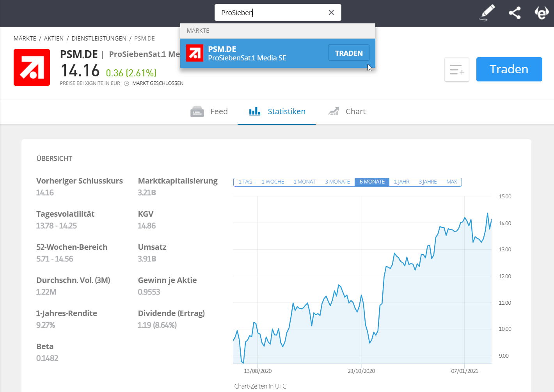The height and width of the screenshot is (392, 554).
Task: Select the 1 WOCHE chart range
Action: (273, 182)
